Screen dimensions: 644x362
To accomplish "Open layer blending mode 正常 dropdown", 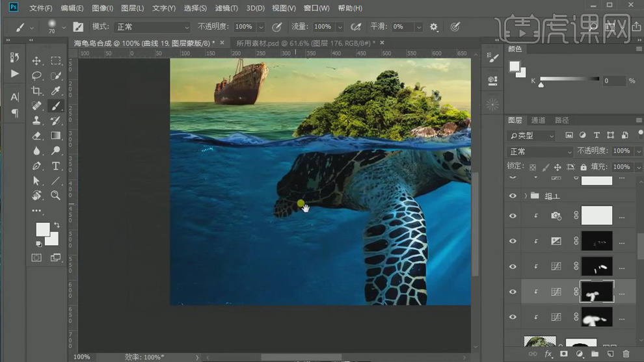I will point(540,151).
